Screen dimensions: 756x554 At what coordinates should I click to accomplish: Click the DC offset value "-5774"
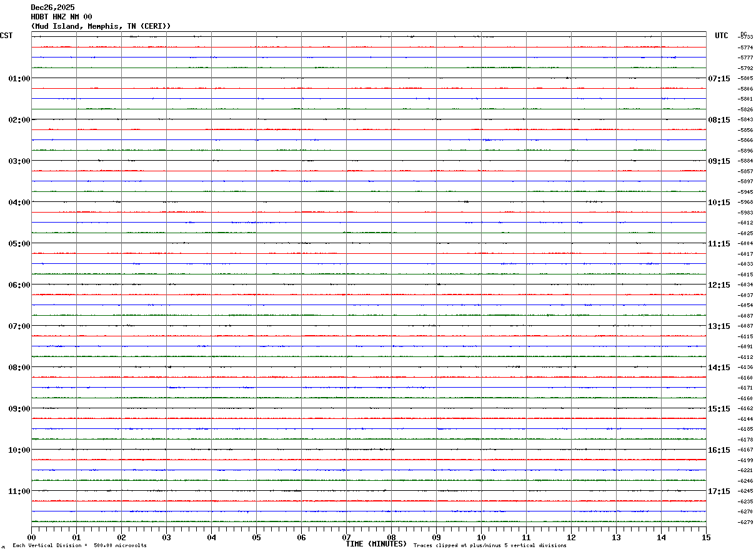745,48
